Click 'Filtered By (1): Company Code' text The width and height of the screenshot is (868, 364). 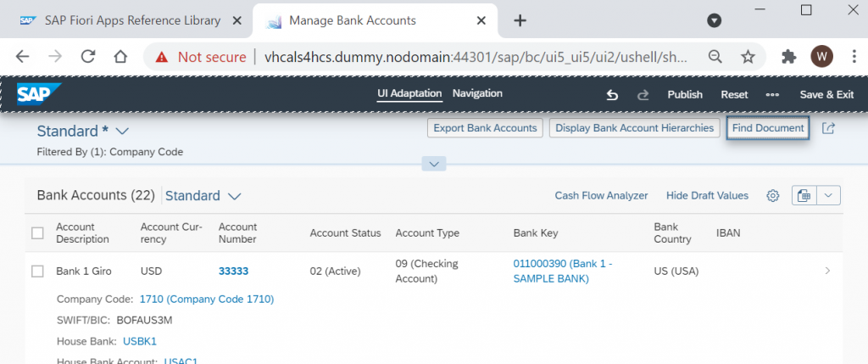pos(109,152)
